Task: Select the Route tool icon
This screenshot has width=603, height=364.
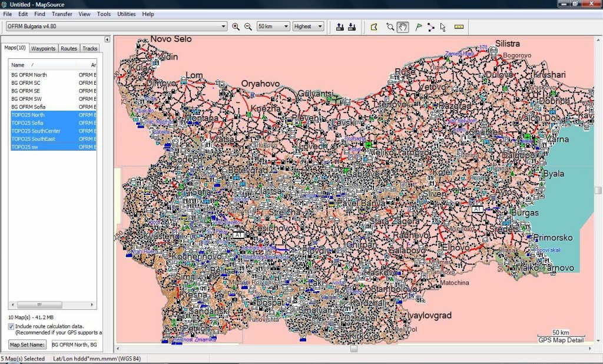Action: [431, 27]
